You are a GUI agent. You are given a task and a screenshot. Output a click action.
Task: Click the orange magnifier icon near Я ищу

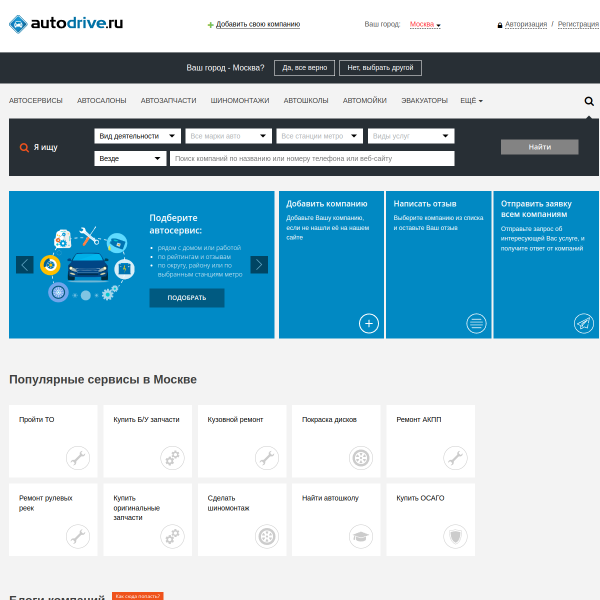[x=24, y=147]
